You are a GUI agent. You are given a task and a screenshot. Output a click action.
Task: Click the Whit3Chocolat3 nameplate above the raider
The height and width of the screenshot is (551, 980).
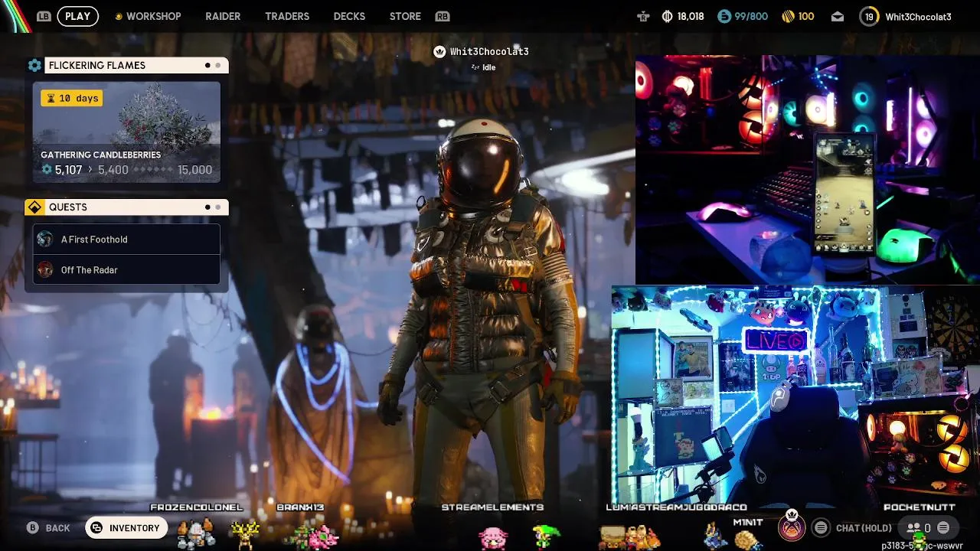click(489, 51)
